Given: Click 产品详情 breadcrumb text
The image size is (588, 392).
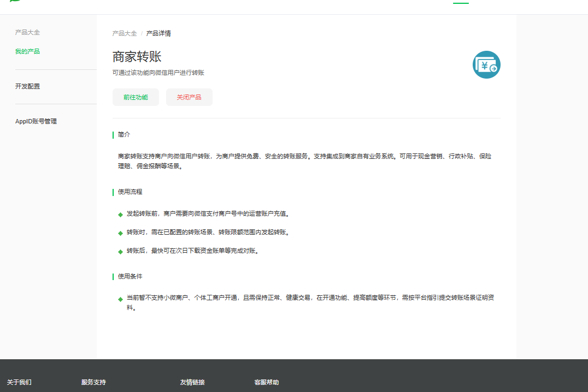Looking at the screenshot, I should (158, 33).
